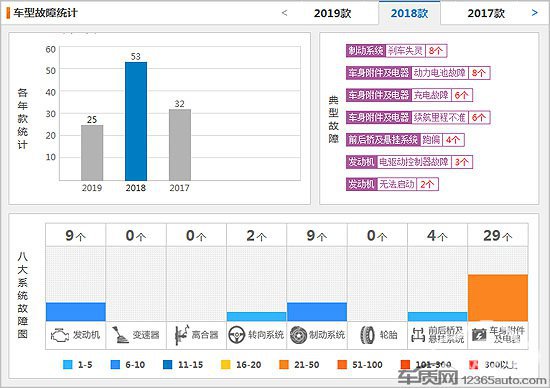The width and height of the screenshot is (550, 388).
Task: Select the 转向系统 steering wheel icon
Action: pyautogui.click(x=236, y=335)
